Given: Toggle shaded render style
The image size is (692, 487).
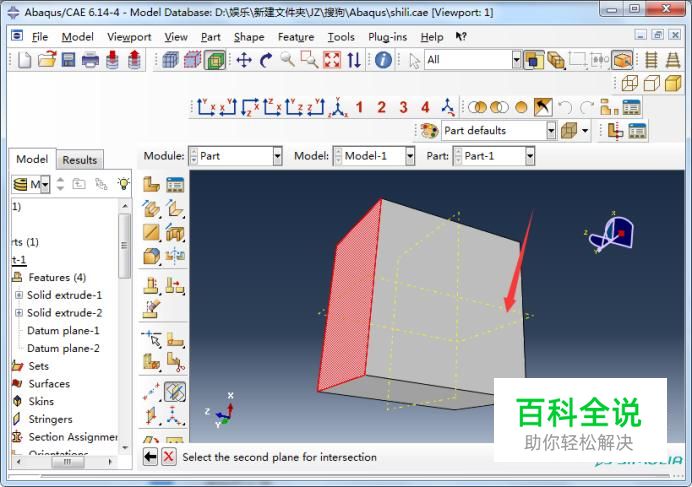Looking at the screenshot, I should (x=673, y=83).
